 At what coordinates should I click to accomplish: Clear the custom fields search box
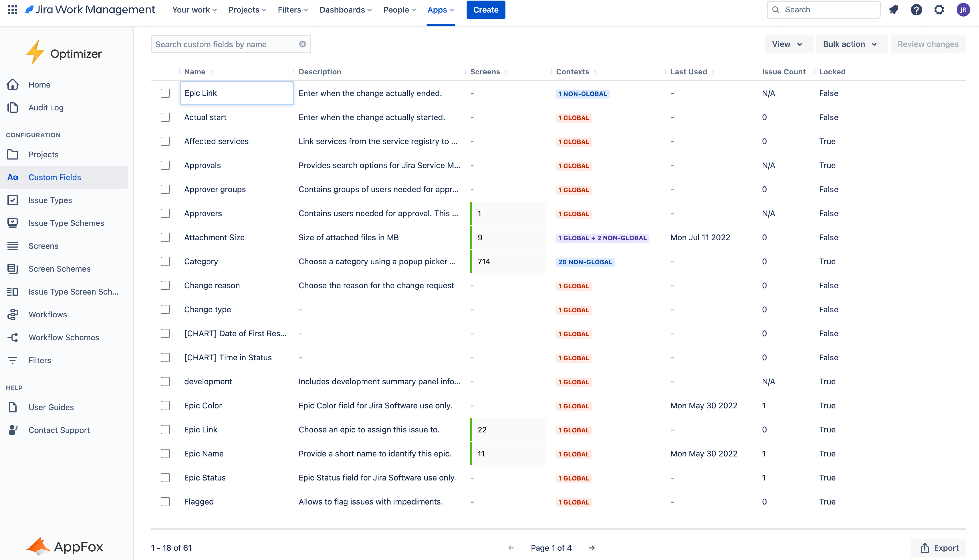tap(303, 44)
